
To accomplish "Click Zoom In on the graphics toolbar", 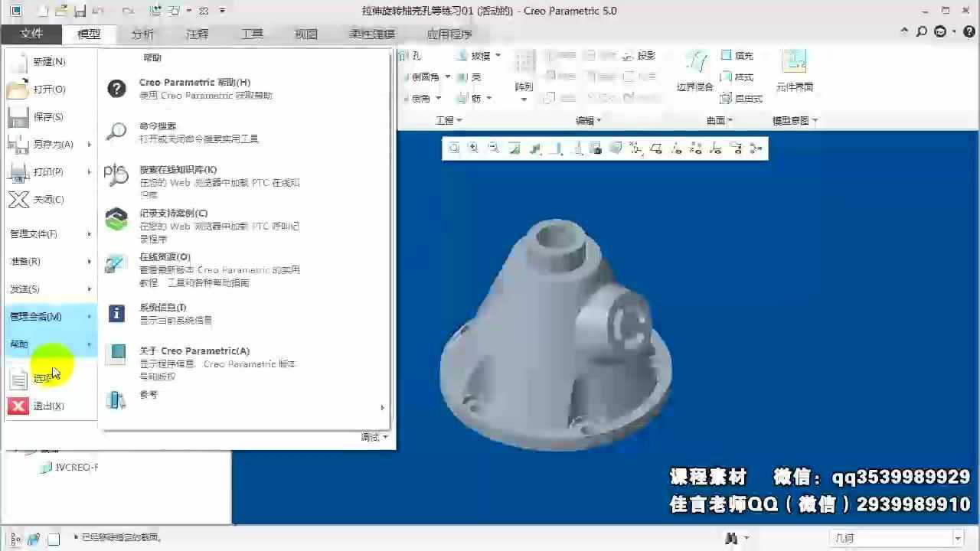I will pos(473,148).
